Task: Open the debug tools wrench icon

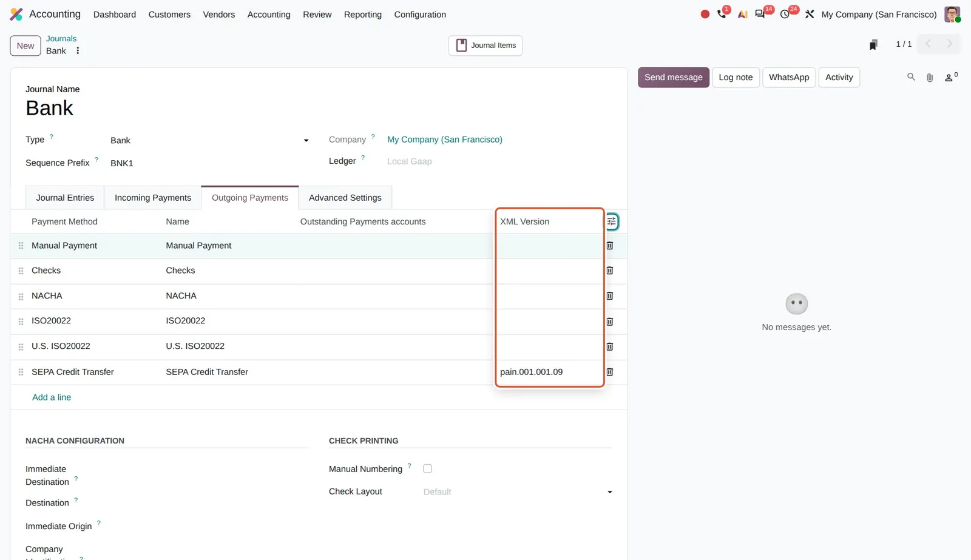Action: click(x=810, y=14)
